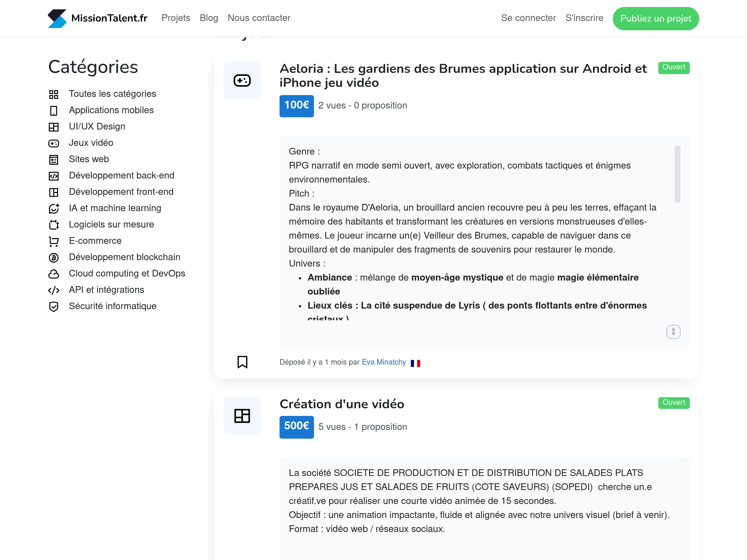Click the Développement blockchain bitcoin icon
747x560 pixels.
pos(54,258)
